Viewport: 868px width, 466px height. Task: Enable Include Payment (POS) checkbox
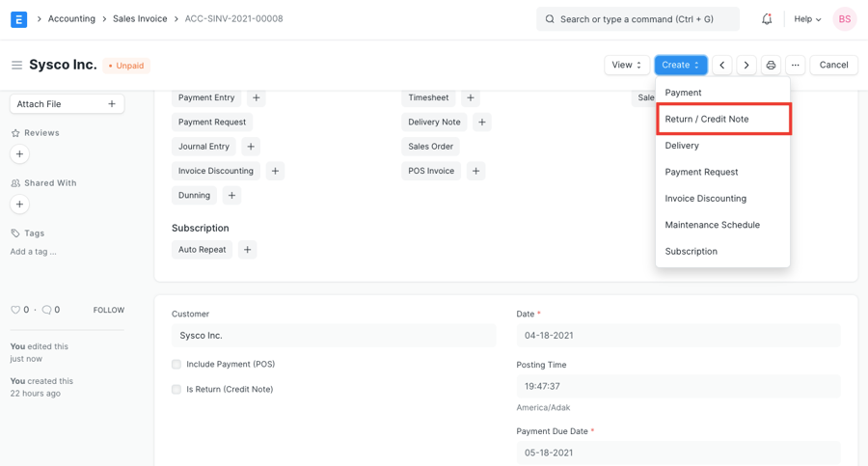pyautogui.click(x=176, y=365)
